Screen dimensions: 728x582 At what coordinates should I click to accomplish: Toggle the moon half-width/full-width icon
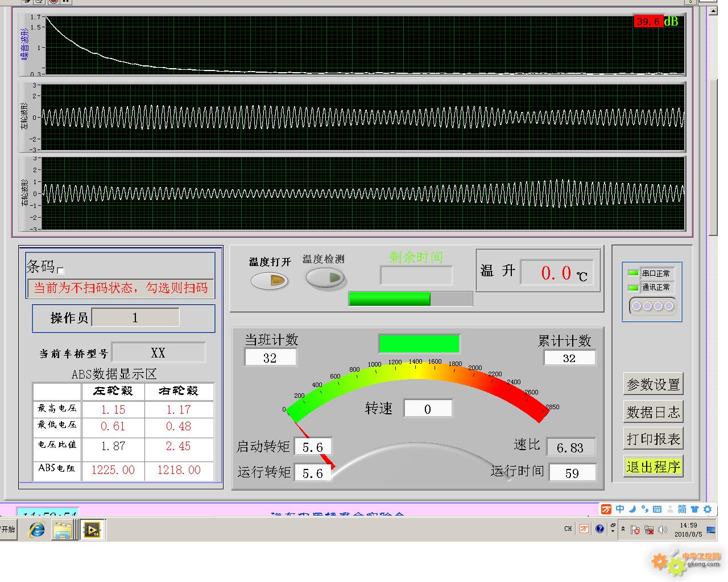632,509
